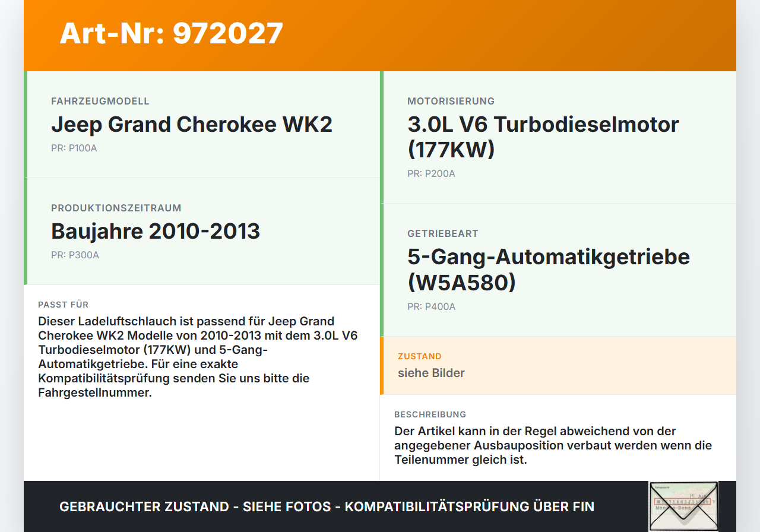Click the GETRIEBEART section label
Screen dimensions: 760x532
click(442, 233)
